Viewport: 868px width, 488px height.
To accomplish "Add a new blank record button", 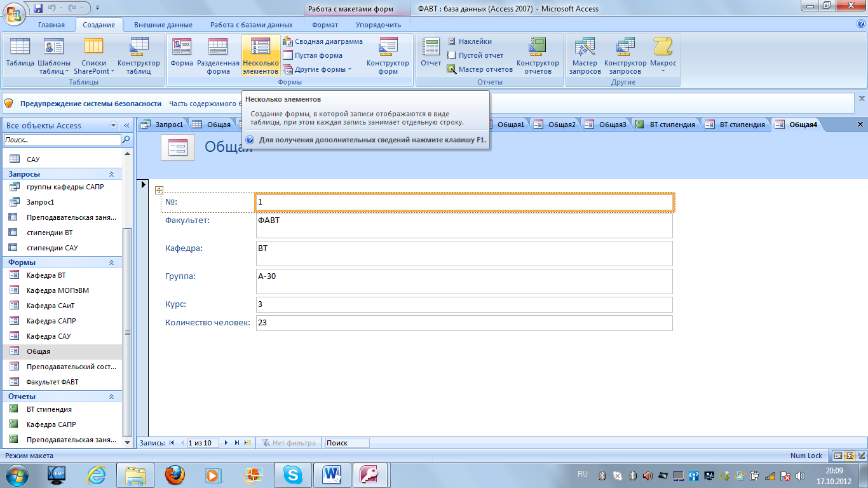I will pyautogui.click(x=248, y=443).
